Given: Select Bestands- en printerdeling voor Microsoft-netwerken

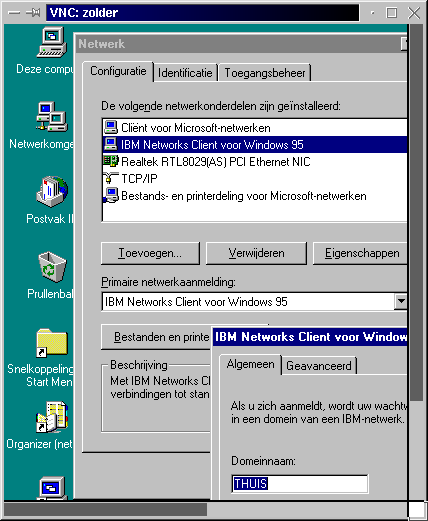Looking at the screenshot, I should (235, 196).
